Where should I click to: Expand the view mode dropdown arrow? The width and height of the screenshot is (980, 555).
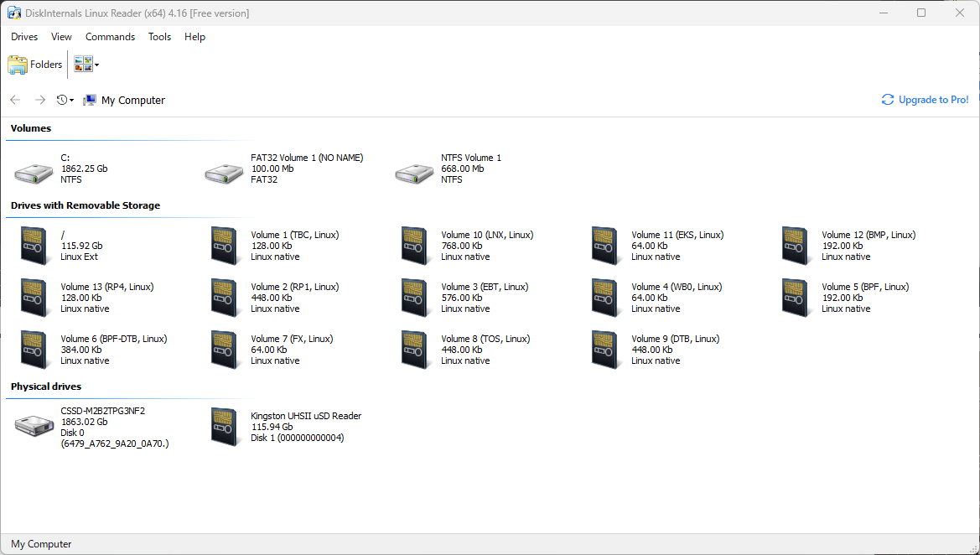point(97,65)
